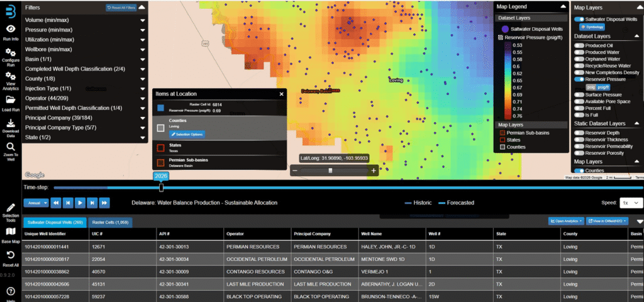The height and width of the screenshot is (302, 644).
Task: Click the Open Analytics button
Action: [565, 221]
